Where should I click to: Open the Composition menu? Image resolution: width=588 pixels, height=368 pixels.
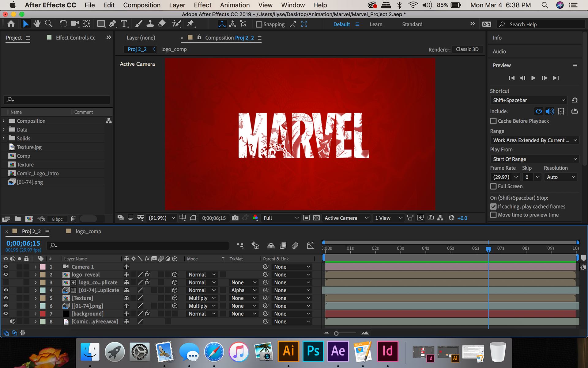(142, 5)
